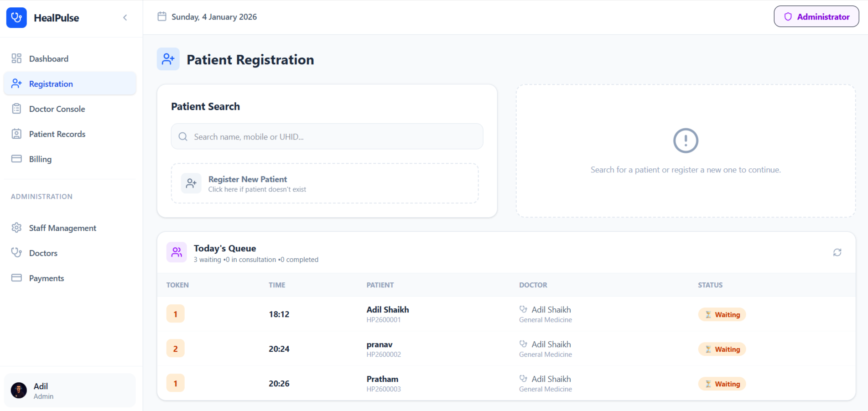Click the HealPulse logo icon

pyautogui.click(x=16, y=17)
